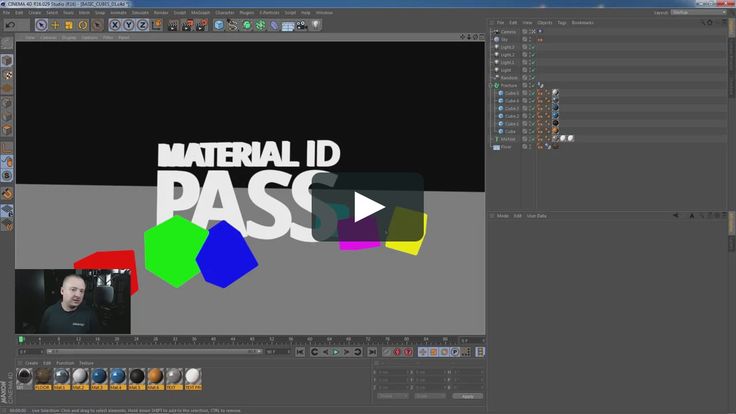Toggle Sky visibility dots
This screenshot has width=736, height=414.
(530, 39)
